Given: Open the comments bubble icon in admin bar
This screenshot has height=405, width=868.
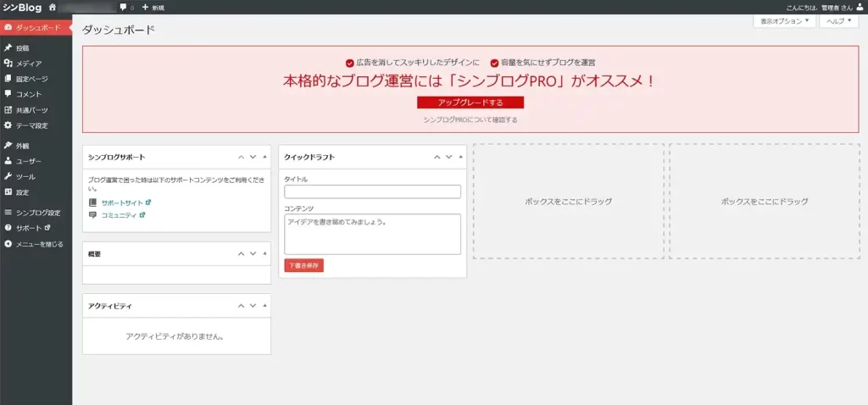Looking at the screenshot, I should (x=124, y=7).
